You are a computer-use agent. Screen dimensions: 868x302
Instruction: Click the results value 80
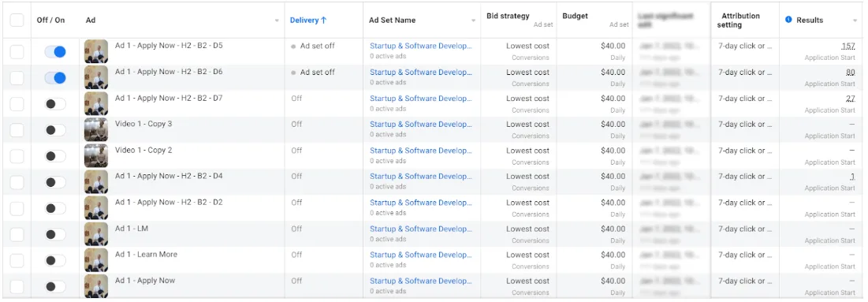click(851, 72)
